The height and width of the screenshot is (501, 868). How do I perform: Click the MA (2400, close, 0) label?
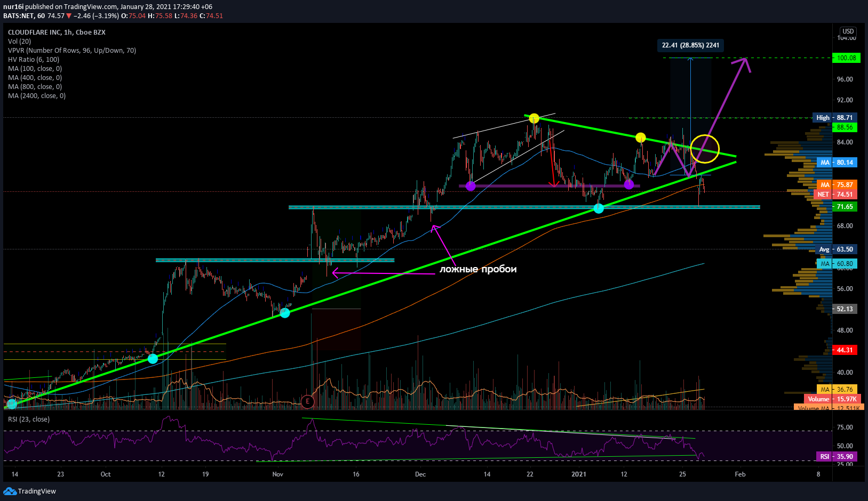tap(37, 95)
